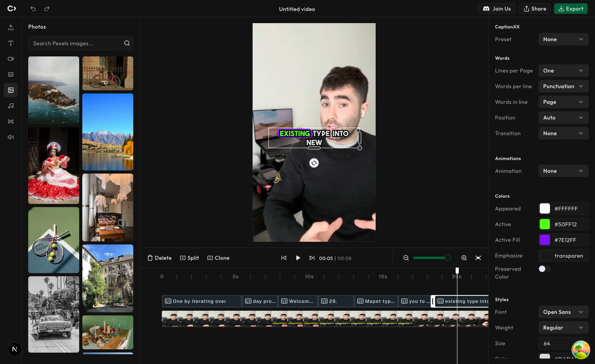Open the Audio panel
Screen dimensions: 595x364
pyautogui.click(x=11, y=137)
